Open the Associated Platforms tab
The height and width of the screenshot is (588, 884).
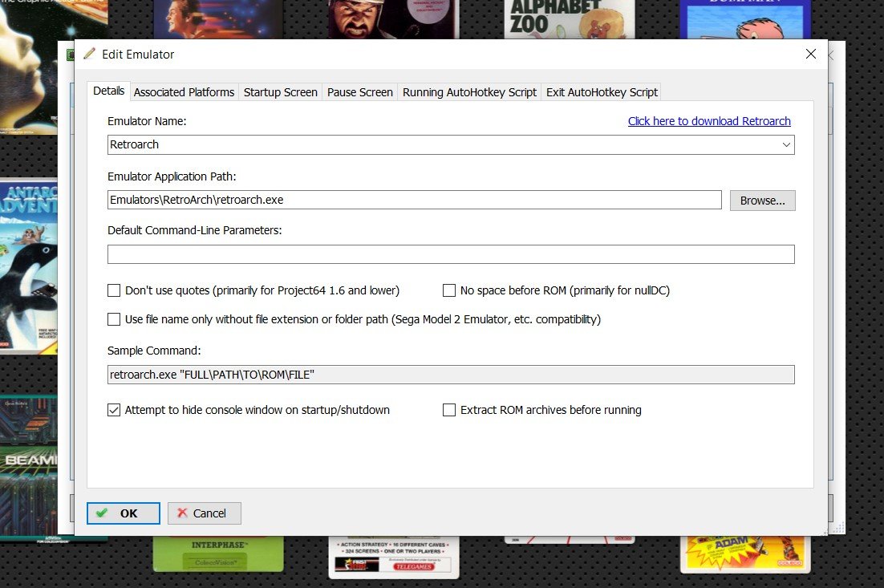tap(184, 92)
